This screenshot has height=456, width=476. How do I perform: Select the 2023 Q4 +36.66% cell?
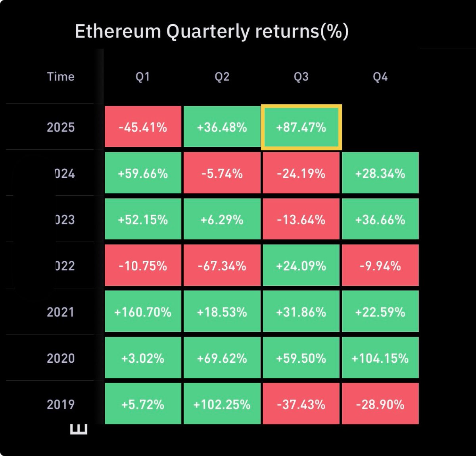coord(380,219)
